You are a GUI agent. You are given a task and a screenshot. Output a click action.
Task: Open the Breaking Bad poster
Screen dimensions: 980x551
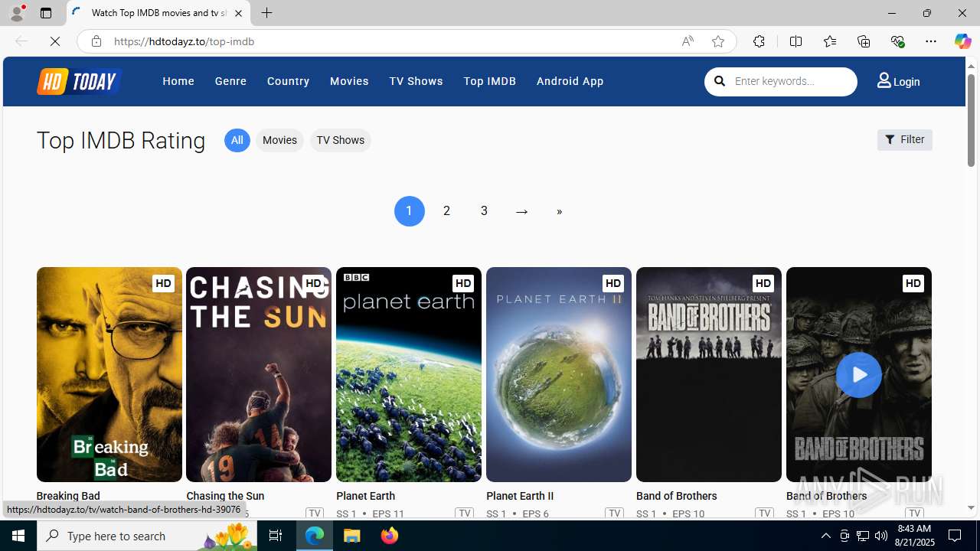tap(109, 374)
